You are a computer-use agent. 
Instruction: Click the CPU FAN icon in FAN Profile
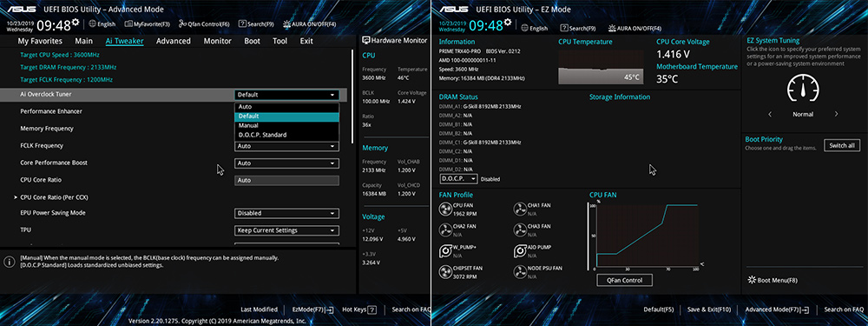point(445,209)
